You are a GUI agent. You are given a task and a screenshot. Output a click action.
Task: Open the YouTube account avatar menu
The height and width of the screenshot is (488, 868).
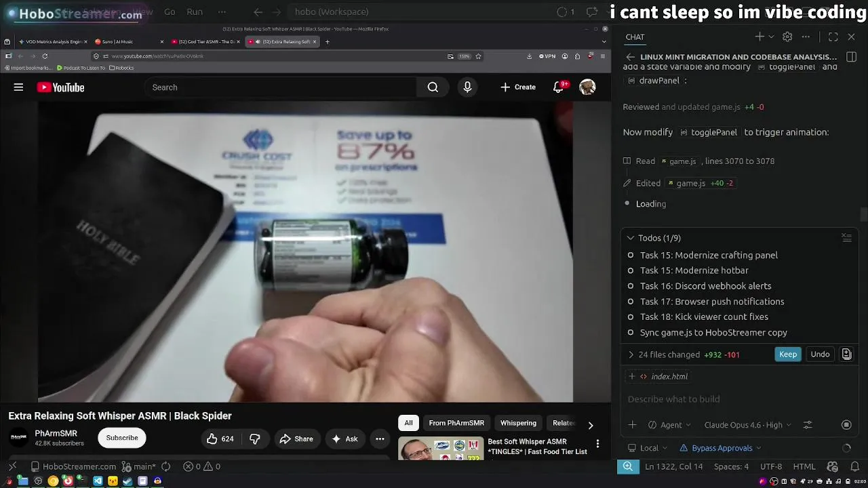587,87
